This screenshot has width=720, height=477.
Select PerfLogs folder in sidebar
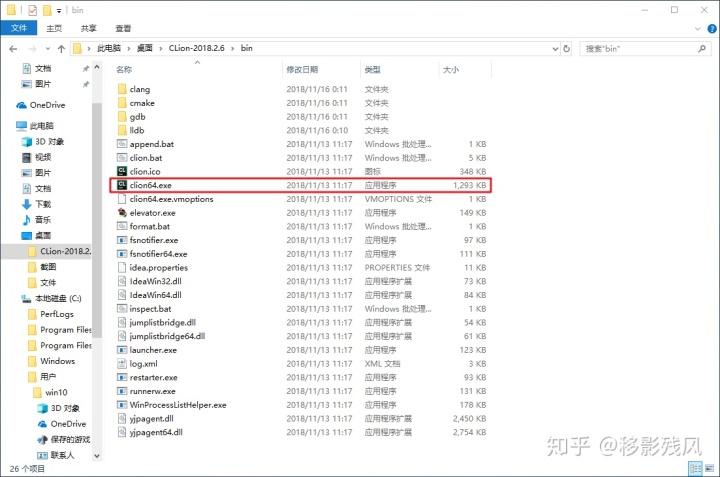click(56, 314)
